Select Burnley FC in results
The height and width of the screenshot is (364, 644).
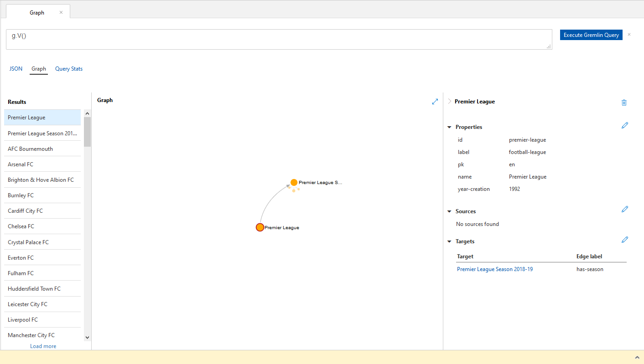click(x=42, y=195)
